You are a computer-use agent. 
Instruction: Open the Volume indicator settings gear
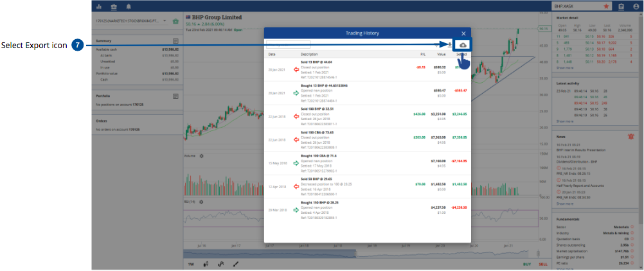tap(201, 156)
